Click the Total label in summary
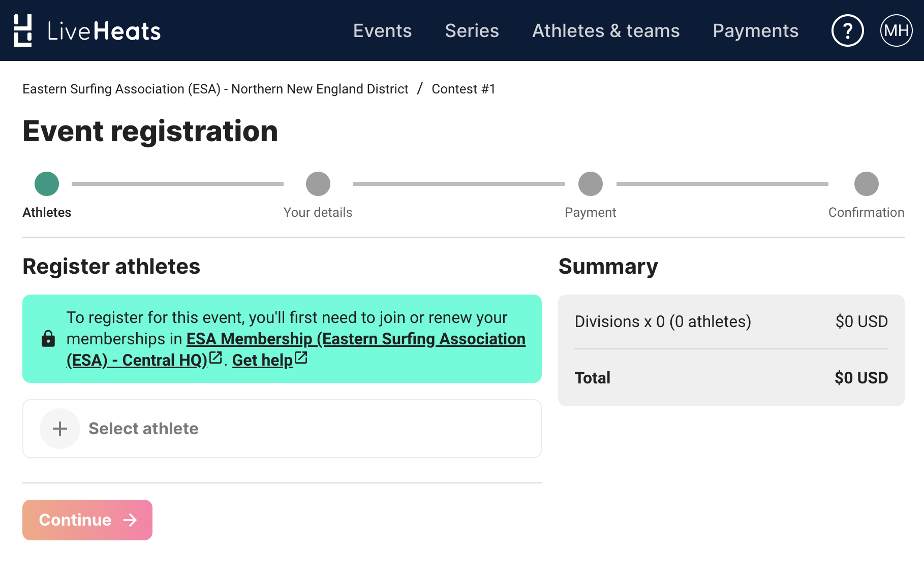Viewport: 924px width, 583px height. (593, 378)
